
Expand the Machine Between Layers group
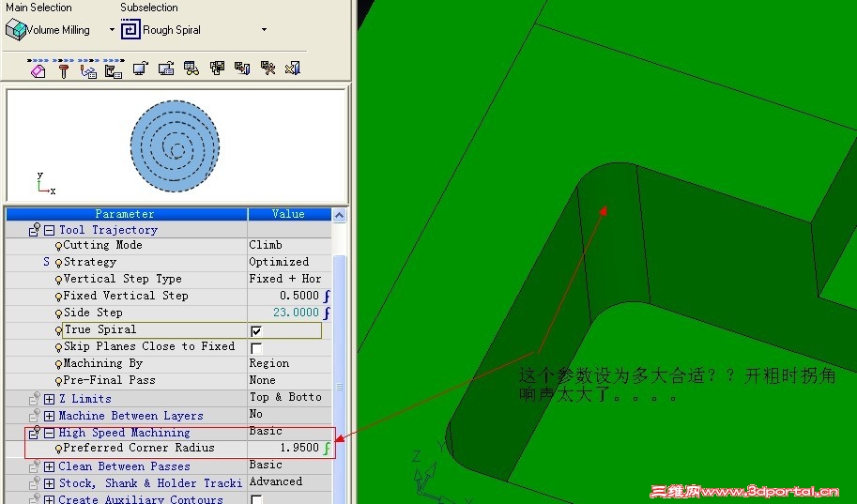coord(49,416)
